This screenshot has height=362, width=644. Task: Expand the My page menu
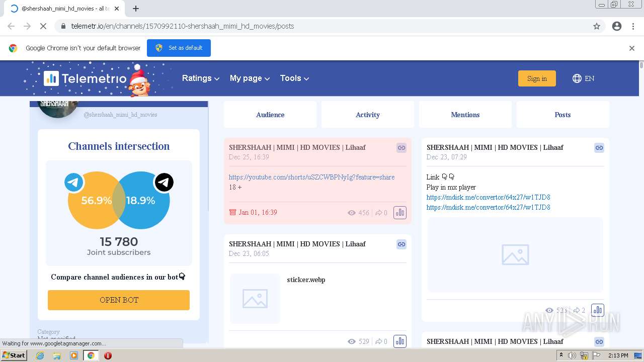click(250, 78)
